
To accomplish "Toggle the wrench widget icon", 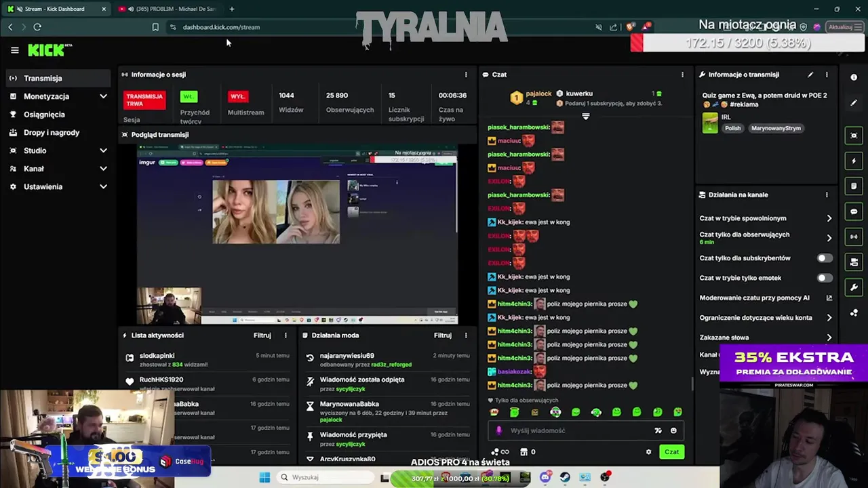I will coord(854,287).
